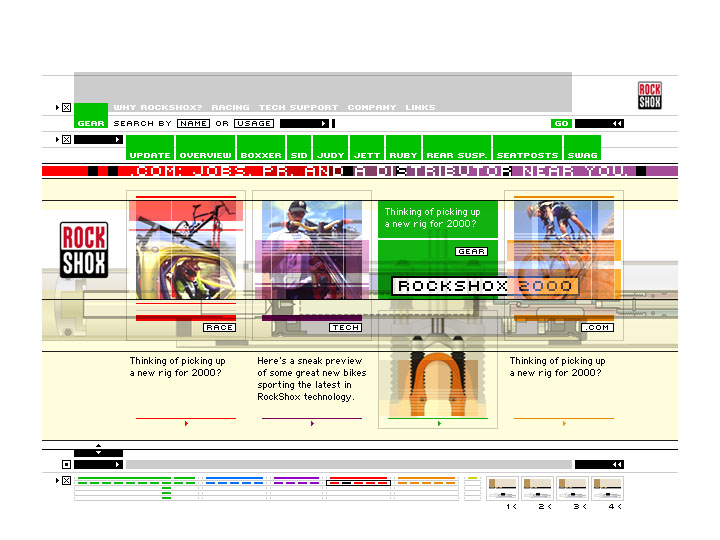720x540 pixels.
Task: Switch to the RUBY tab
Action: point(404,148)
